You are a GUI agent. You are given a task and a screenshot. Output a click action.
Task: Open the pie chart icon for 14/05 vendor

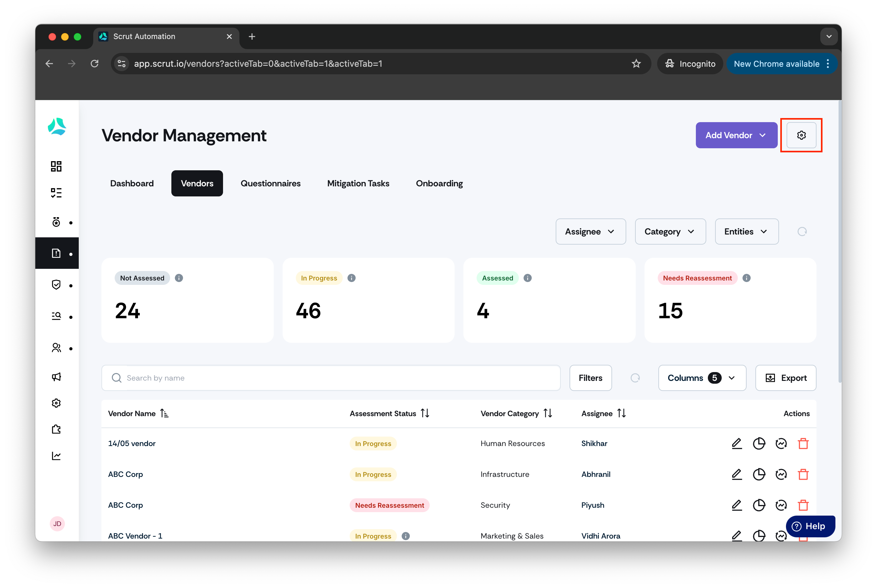pyautogui.click(x=759, y=443)
